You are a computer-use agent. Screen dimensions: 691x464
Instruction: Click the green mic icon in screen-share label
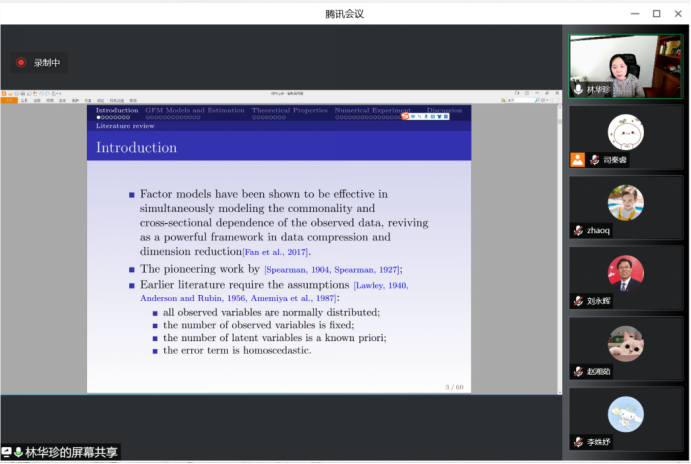[x=18, y=453]
